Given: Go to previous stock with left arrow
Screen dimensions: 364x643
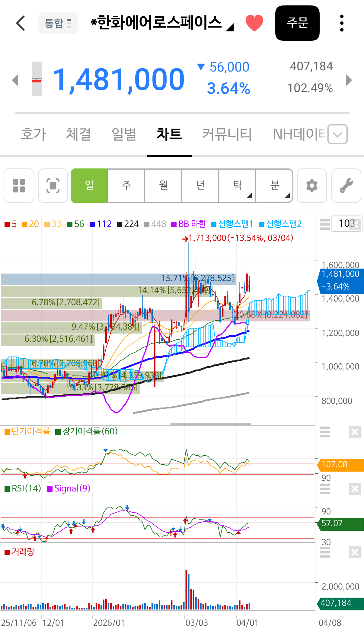Looking at the screenshot, I should pos(15,80).
